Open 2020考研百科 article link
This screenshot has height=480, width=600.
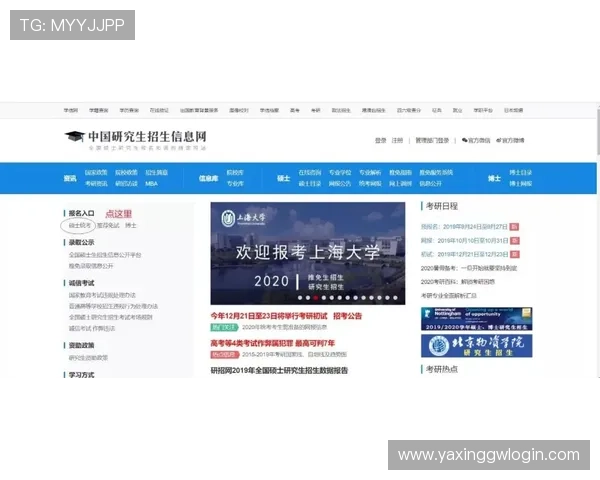tap(458, 282)
